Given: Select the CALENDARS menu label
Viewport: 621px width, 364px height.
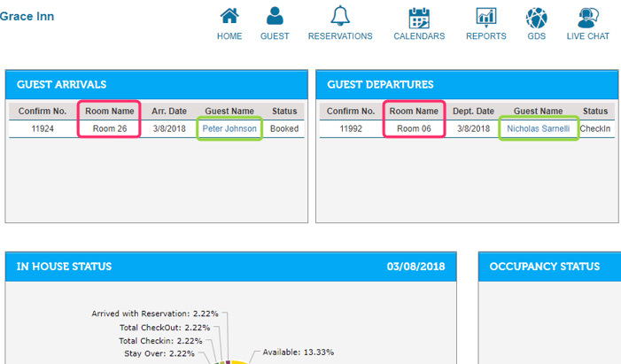Looking at the screenshot, I should click(419, 36).
